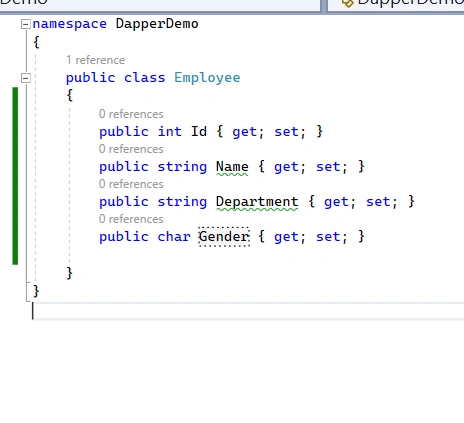The height and width of the screenshot is (423, 464).
Task: Open '0 references' CodeLens above Name property
Action: (131, 149)
